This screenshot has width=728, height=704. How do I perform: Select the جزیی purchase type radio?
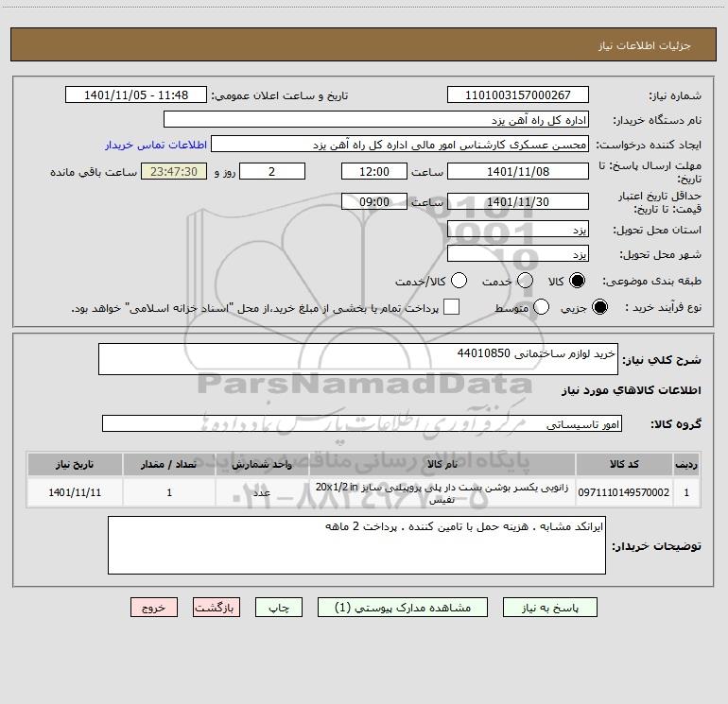599,307
